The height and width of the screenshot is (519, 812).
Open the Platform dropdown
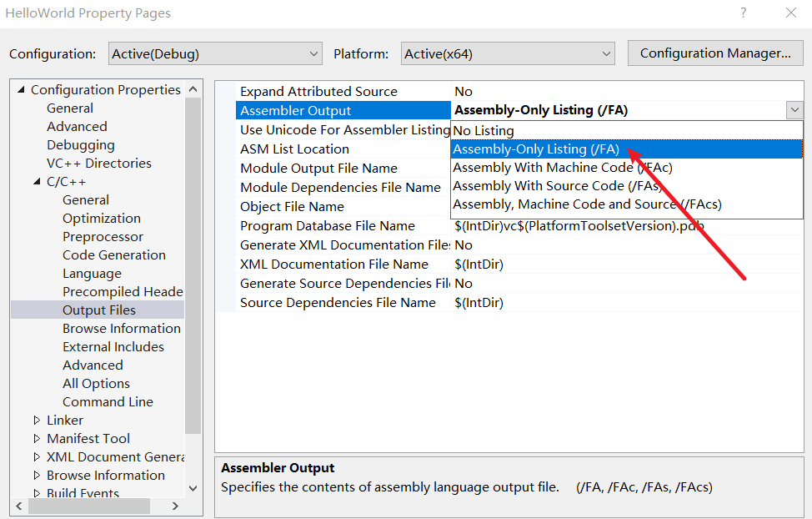coord(508,53)
